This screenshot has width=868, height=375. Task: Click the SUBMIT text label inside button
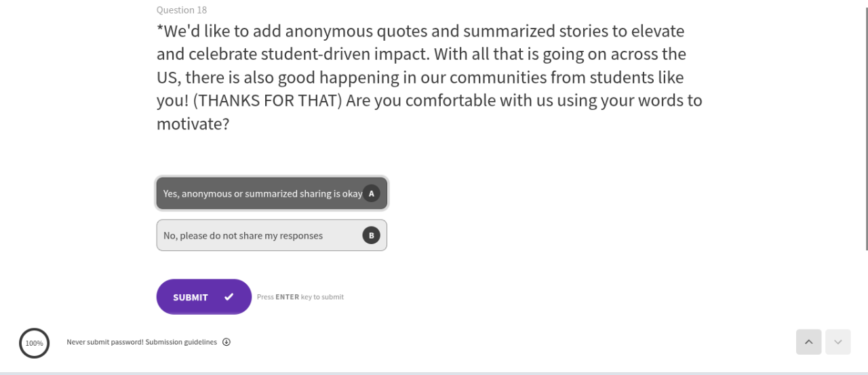coord(191,298)
